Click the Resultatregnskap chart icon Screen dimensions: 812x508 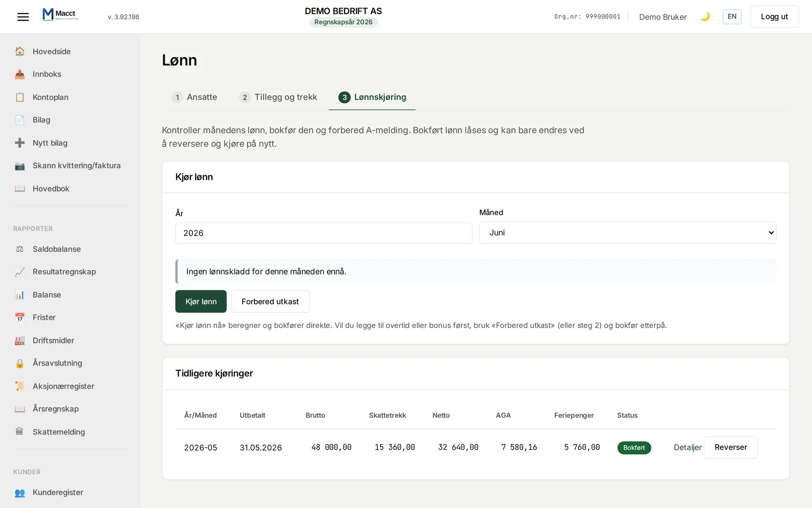point(20,272)
